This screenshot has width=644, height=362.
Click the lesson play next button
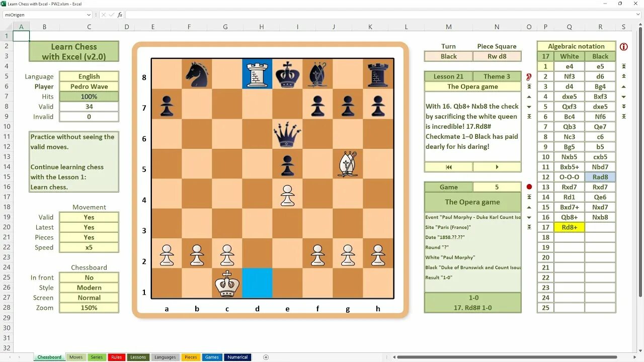[497, 167]
